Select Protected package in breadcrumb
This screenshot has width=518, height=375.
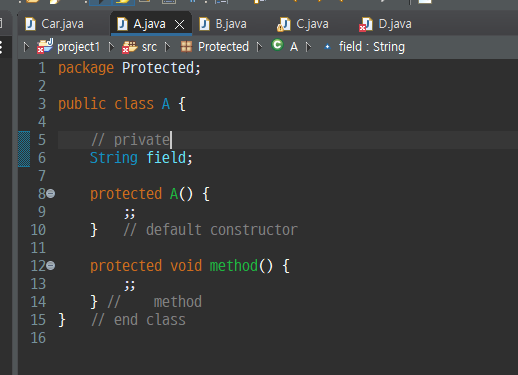click(223, 47)
